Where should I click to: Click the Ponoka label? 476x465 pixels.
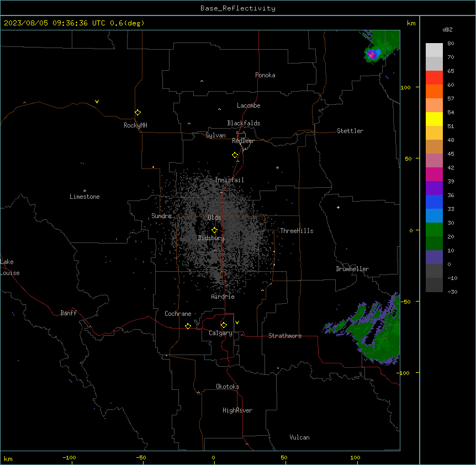pyautogui.click(x=265, y=75)
